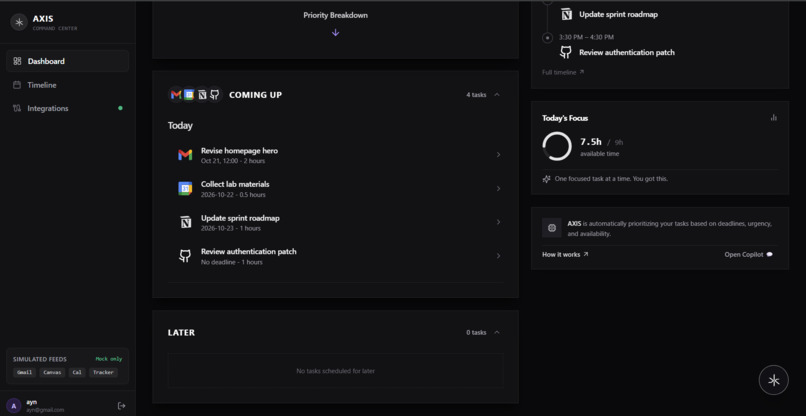806x416 pixels.
Task: Open Update sprint roadmap in timeline panel
Action: (618, 14)
